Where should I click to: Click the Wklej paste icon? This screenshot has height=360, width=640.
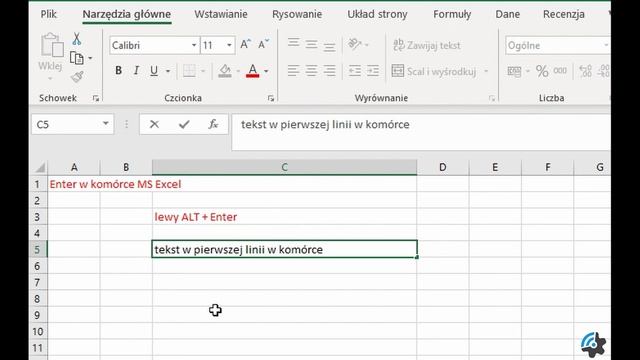51,45
